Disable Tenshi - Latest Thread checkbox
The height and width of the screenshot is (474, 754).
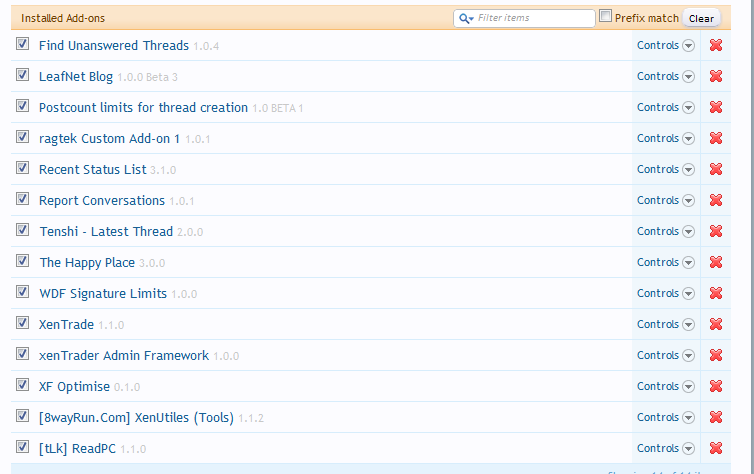point(22,230)
